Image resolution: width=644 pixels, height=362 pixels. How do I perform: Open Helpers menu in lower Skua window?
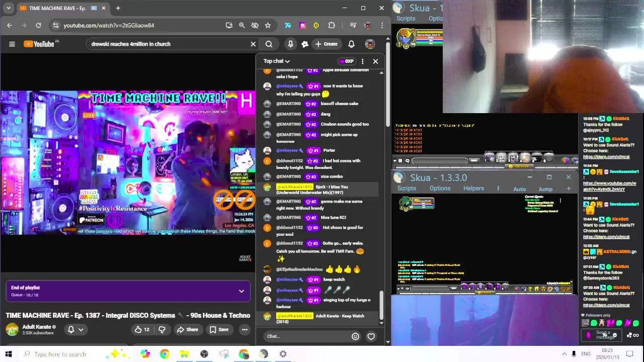coord(473,189)
